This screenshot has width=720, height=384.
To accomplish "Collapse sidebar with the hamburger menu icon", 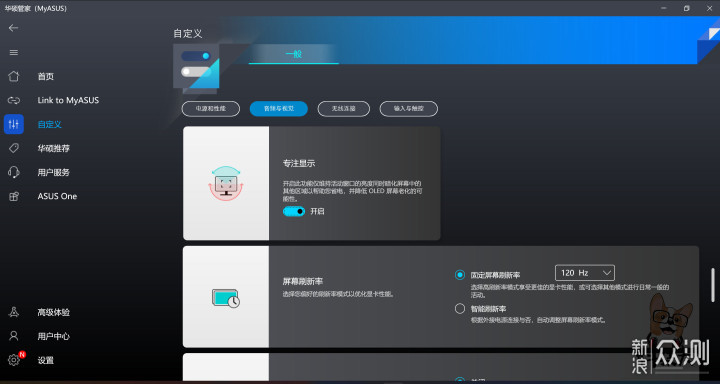I will 13,52.
